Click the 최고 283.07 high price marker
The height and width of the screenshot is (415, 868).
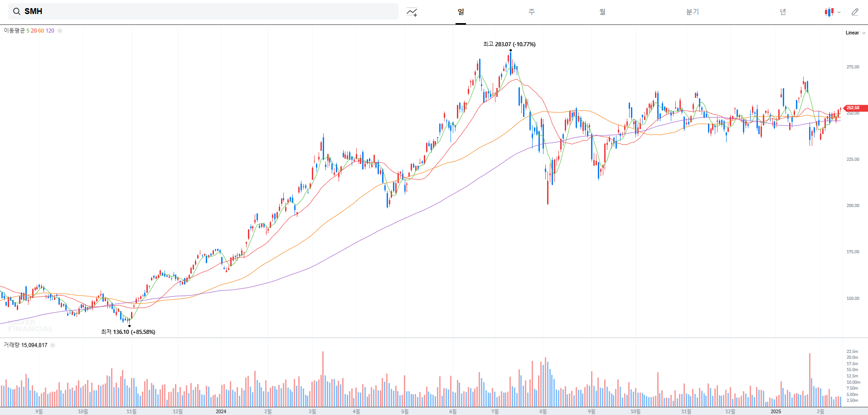(x=509, y=44)
